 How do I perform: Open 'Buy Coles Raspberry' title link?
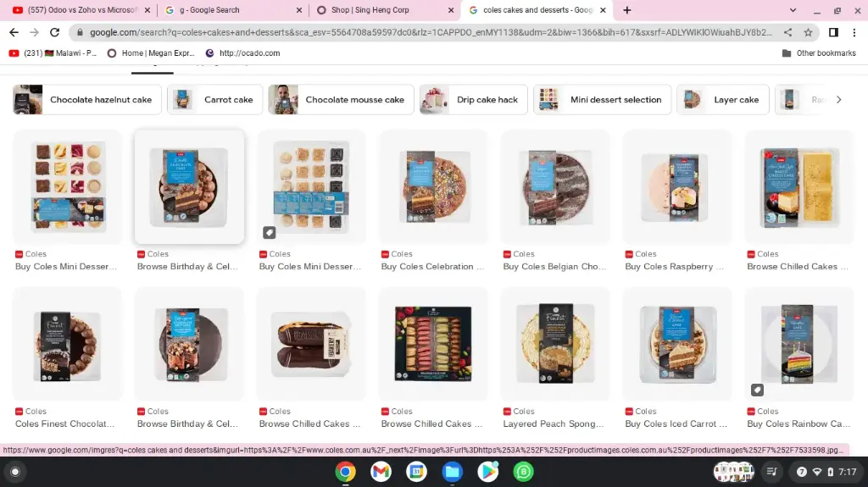pos(674,266)
